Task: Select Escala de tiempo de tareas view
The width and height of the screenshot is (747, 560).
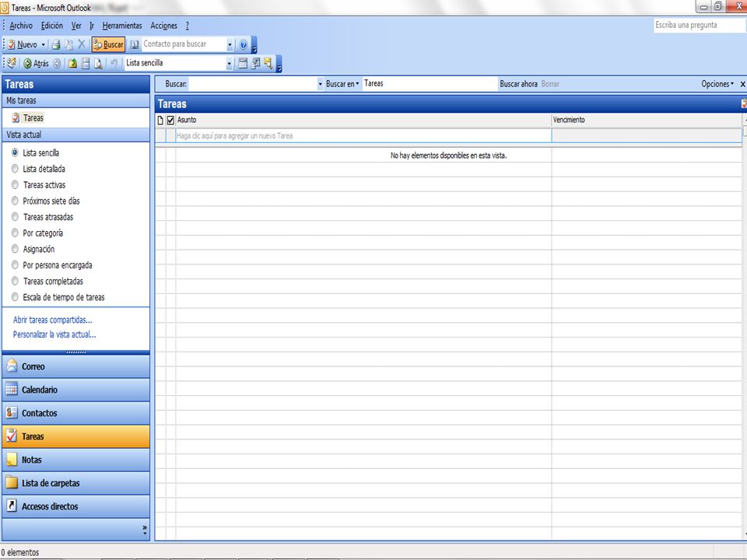Action: tap(58, 297)
